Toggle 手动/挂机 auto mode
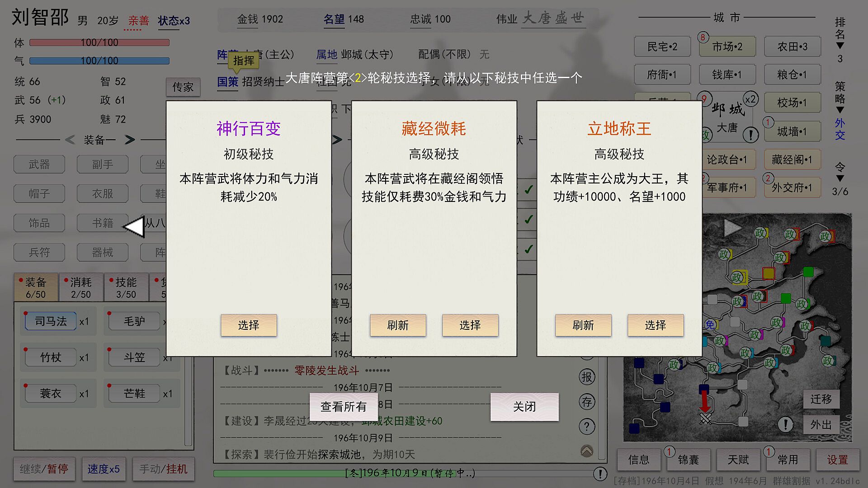This screenshot has height=488, width=868. pos(163,469)
